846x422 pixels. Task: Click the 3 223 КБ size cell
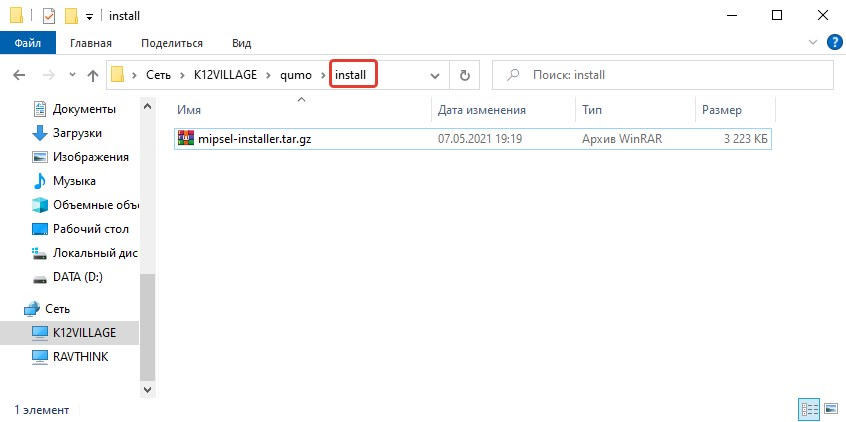tap(746, 139)
